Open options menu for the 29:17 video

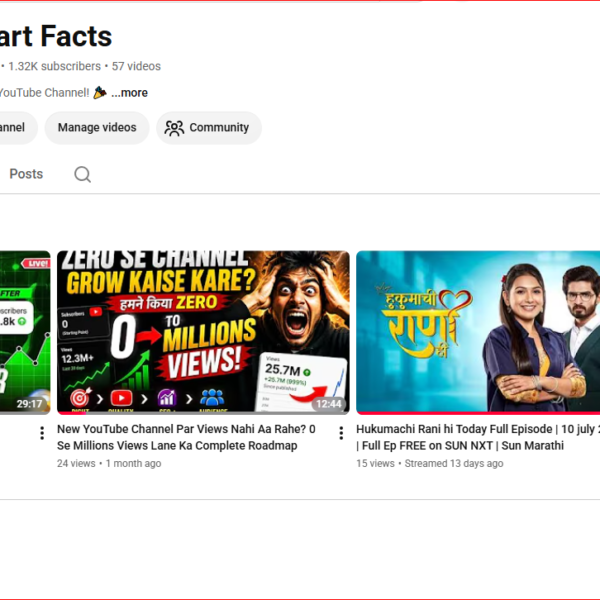coord(42,433)
